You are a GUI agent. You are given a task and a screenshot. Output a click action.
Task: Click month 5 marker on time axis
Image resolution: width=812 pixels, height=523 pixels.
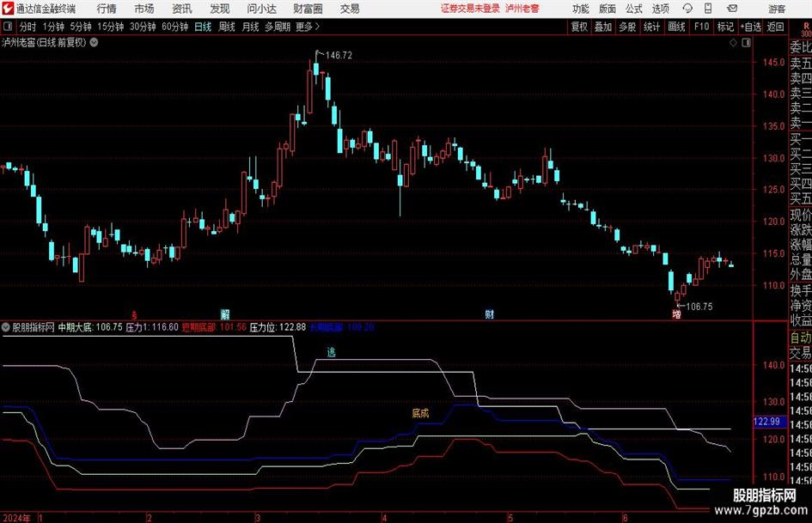510,518
